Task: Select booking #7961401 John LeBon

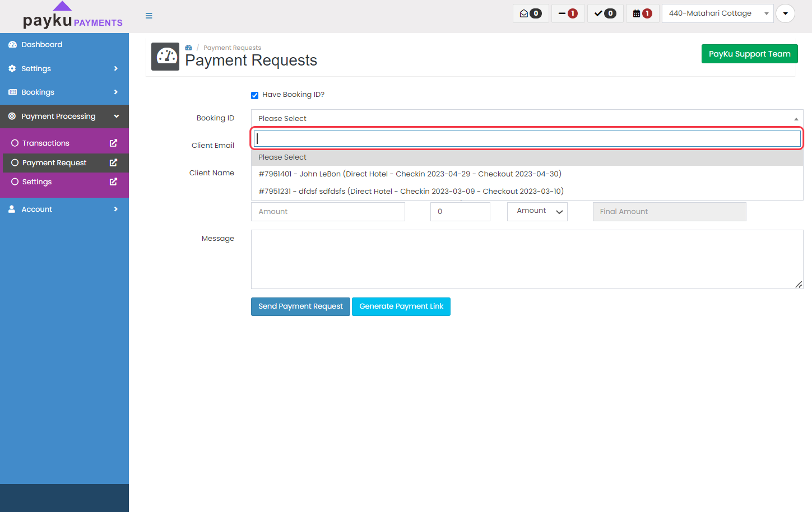Action: (x=527, y=174)
